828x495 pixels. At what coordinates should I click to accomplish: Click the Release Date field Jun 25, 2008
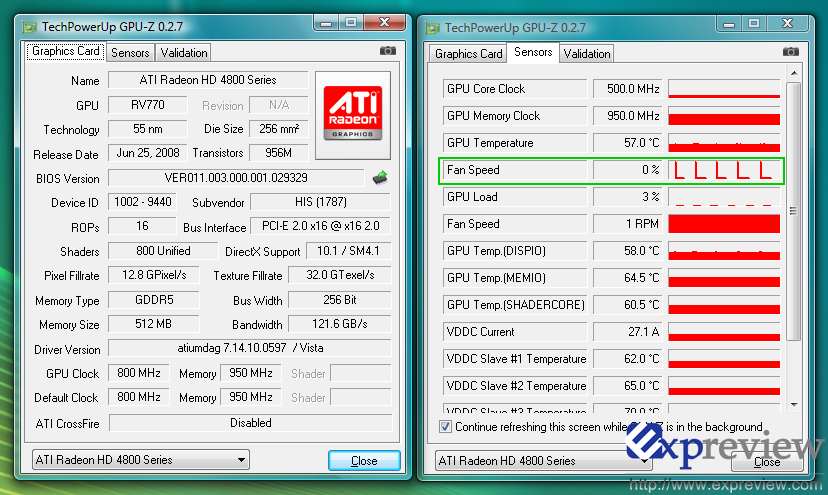[147, 153]
